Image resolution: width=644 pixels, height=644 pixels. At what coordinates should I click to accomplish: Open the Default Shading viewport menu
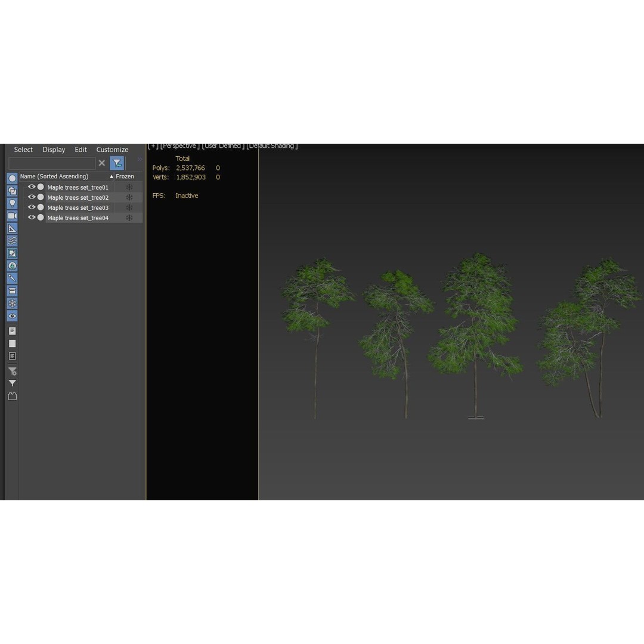[x=272, y=146]
